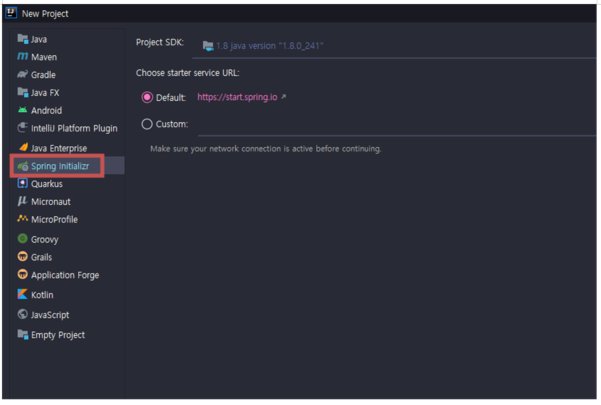The image size is (601, 405).
Task: Click the Java project type icon
Action: [23, 39]
